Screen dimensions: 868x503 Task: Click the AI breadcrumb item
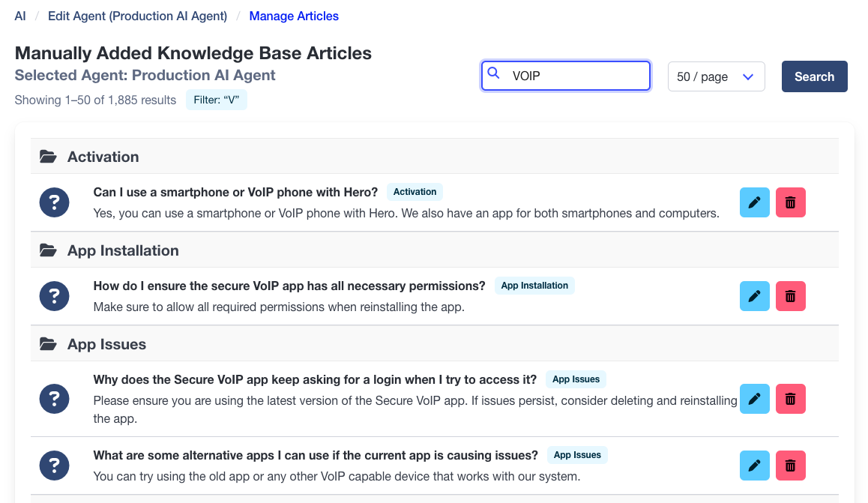coord(20,15)
